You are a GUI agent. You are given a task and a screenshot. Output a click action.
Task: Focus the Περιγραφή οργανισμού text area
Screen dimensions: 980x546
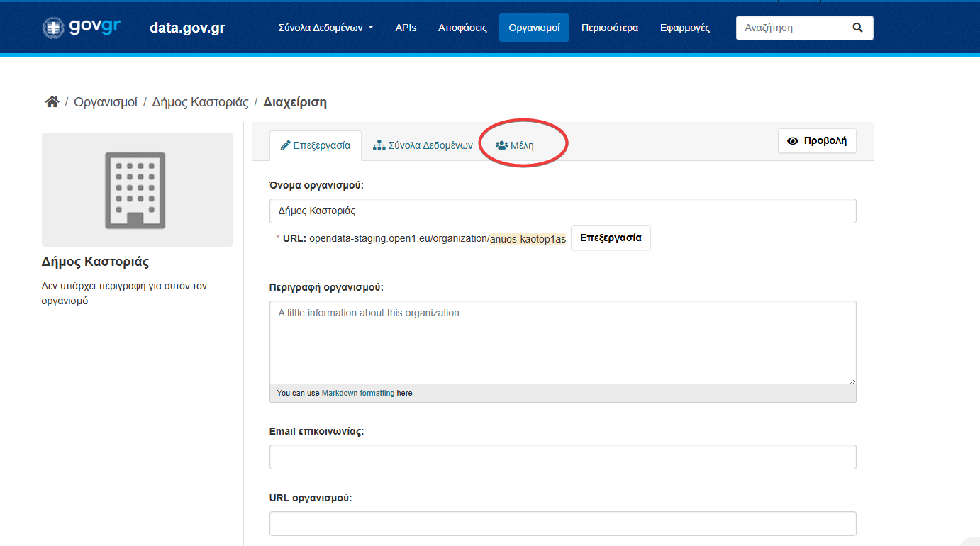[562, 342]
